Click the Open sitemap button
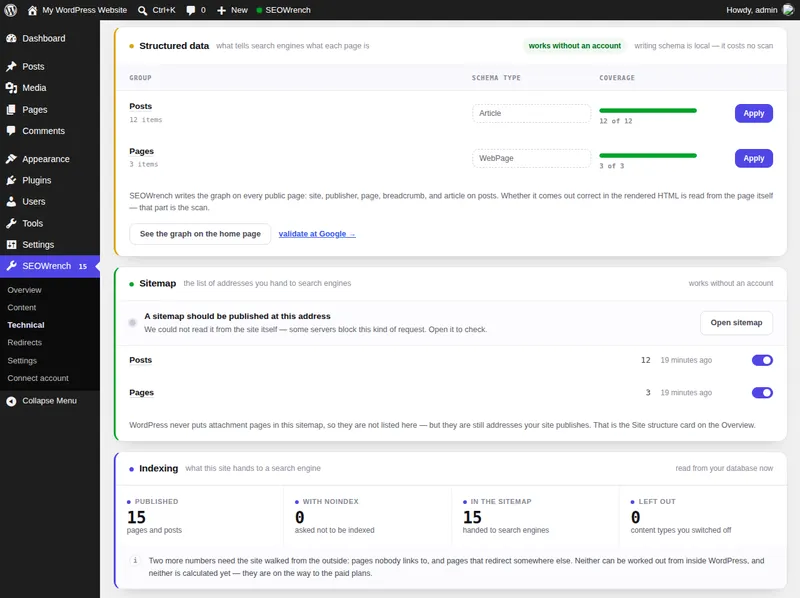Image resolution: width=800 pixels, height=598 pixels. pos(736,322)
